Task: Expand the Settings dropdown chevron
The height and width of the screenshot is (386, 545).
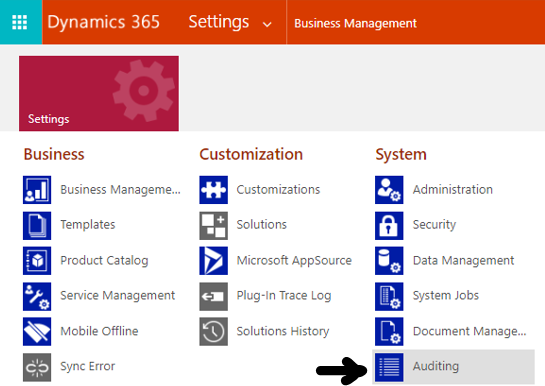Action: point(267,24)
